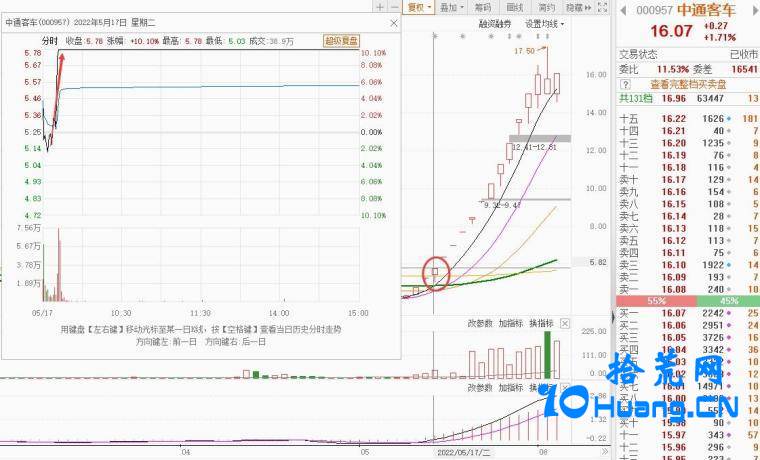The width and height of the screenshot is (760, 460).
Task: Click 加指标 in the volume indicator panel
Action: point(510,323)
